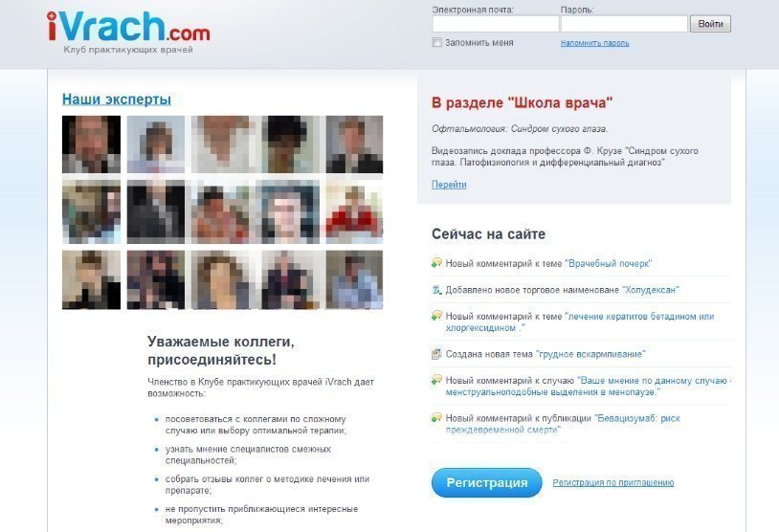Select the first expert photo in the top row
Screen dimensions: 779x532
(92, 144)
